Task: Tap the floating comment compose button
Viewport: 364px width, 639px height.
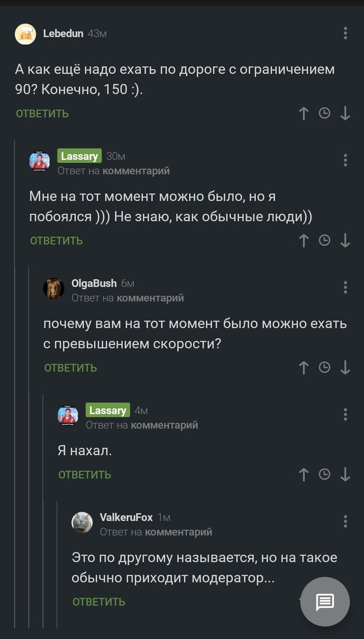Action: [x=325, y=602]
